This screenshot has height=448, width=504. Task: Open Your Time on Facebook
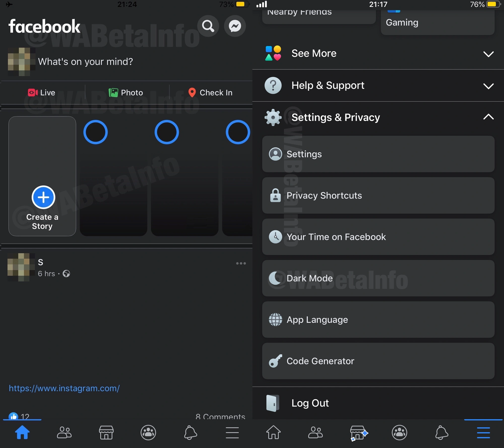[x=378, y=237]
